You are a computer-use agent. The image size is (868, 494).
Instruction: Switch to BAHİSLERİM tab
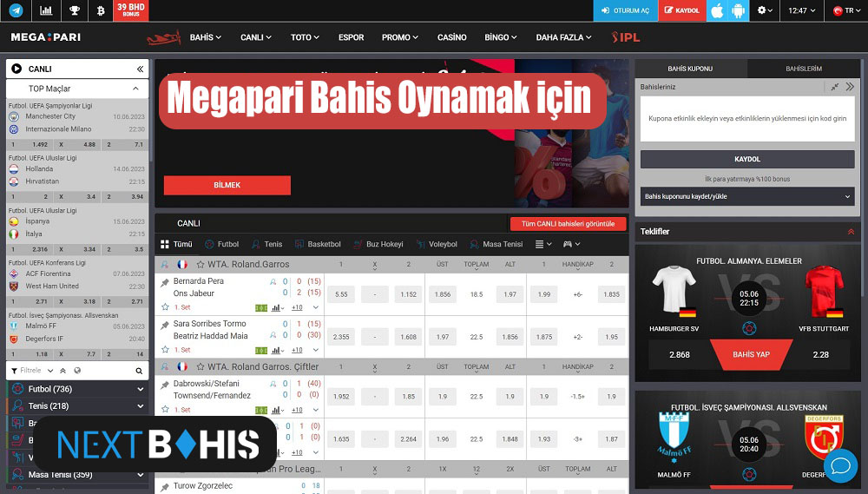pos(803,69)
